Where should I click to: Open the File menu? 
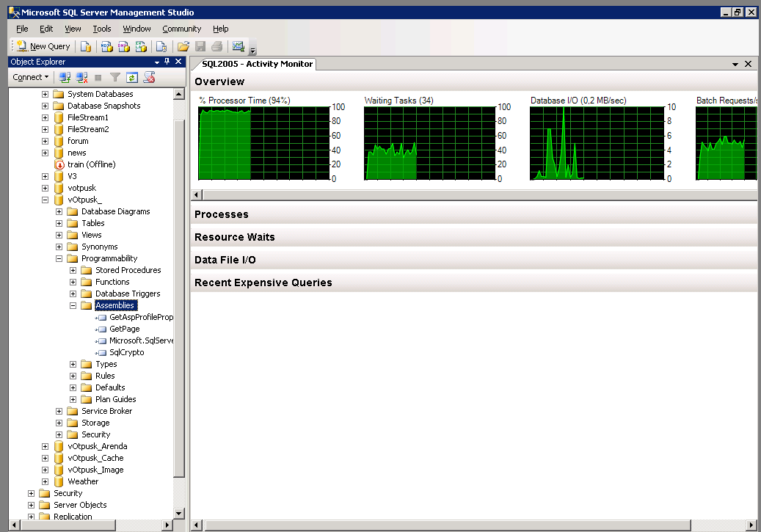point(22,29)
